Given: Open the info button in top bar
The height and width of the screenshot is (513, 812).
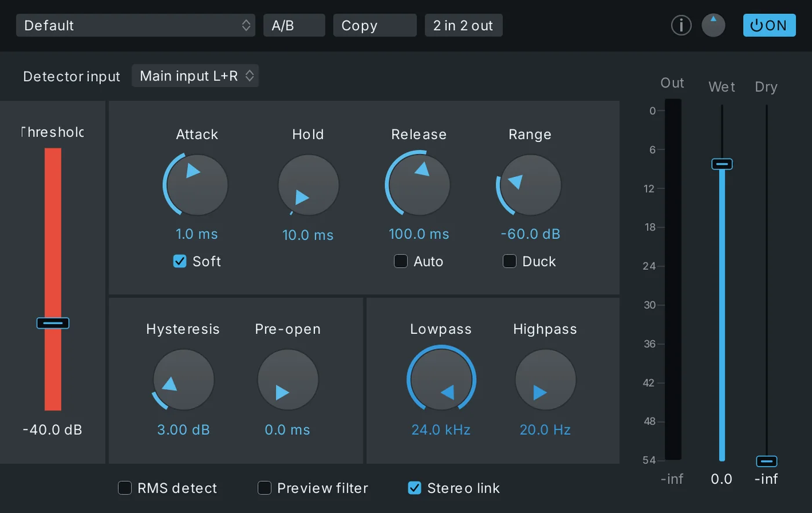Looking at the screenshot, I should tap(681, 26).
